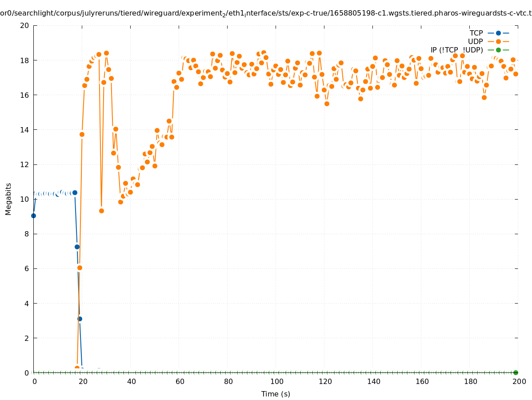Select the IP (!TCP !UDP) legend text
This screenshot has width=532, height=400.
pos(456,50)
